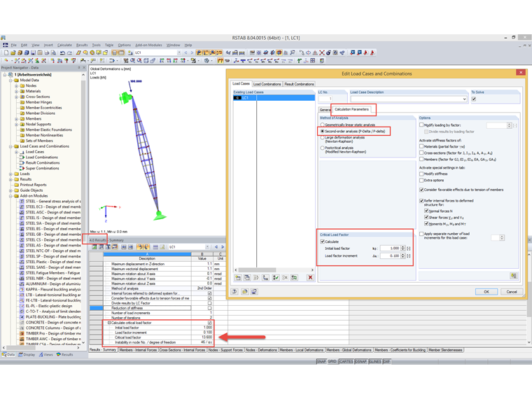Click the open folder icon at dialog bottom left
This screenshot has width=532, height=399.
pyautogui.click(x=244, y=292)
